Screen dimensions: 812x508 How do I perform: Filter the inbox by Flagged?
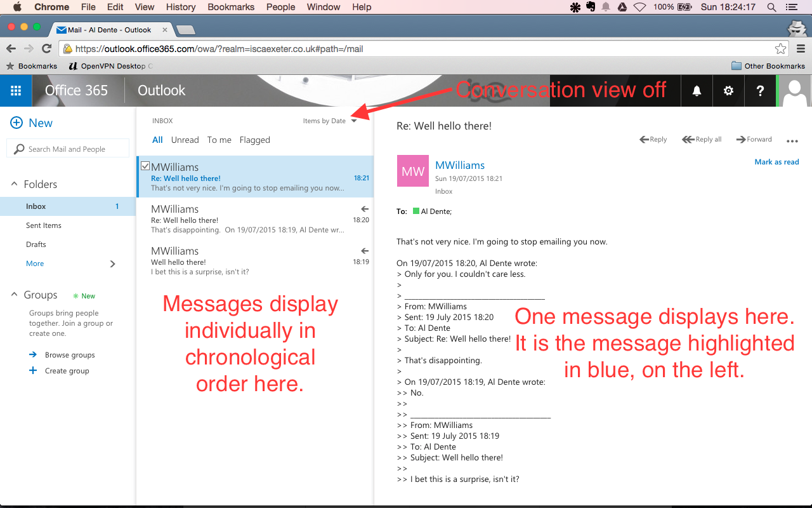click(255, 140)
